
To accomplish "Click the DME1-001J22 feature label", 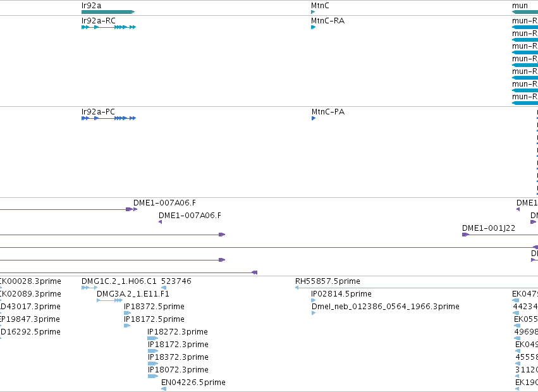I will (488, 228).
